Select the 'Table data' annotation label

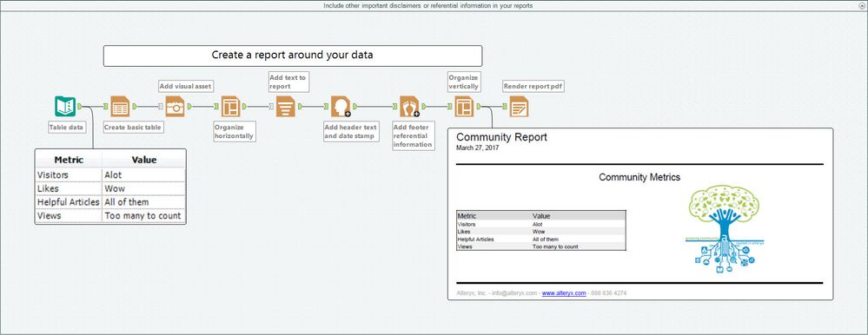tap(67, 128)
